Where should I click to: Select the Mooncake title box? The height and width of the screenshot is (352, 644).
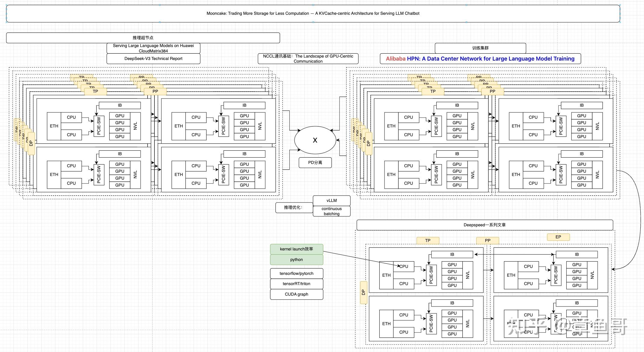point(313,14)
